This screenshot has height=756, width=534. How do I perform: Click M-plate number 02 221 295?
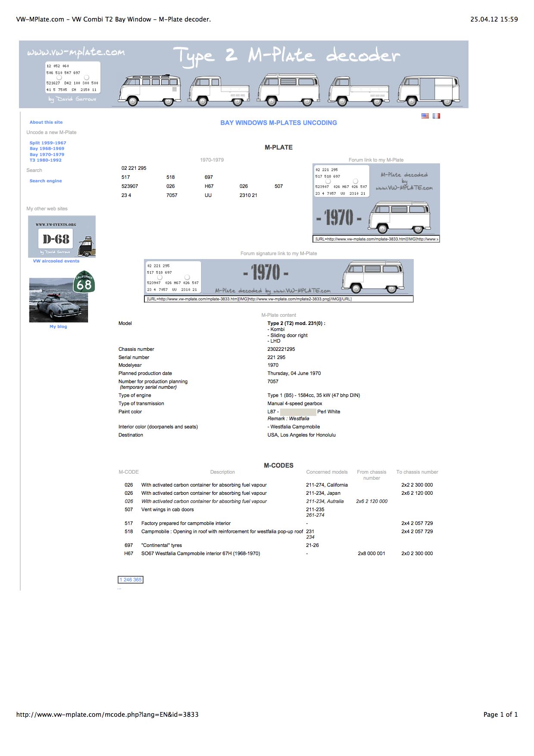(x=134, y=169)
